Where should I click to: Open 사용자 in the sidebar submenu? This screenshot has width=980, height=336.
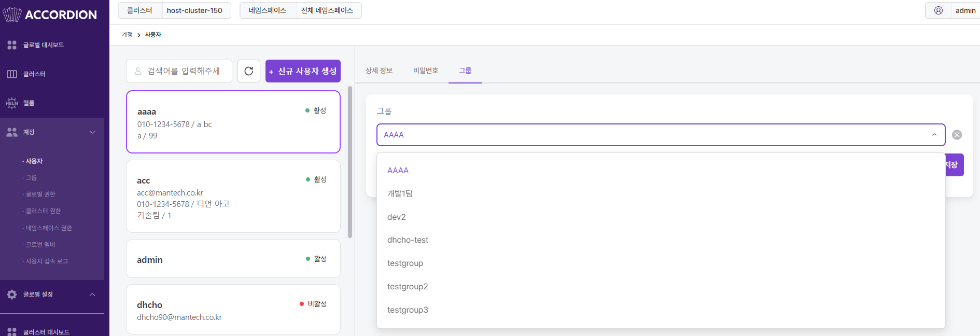point(34,161)
